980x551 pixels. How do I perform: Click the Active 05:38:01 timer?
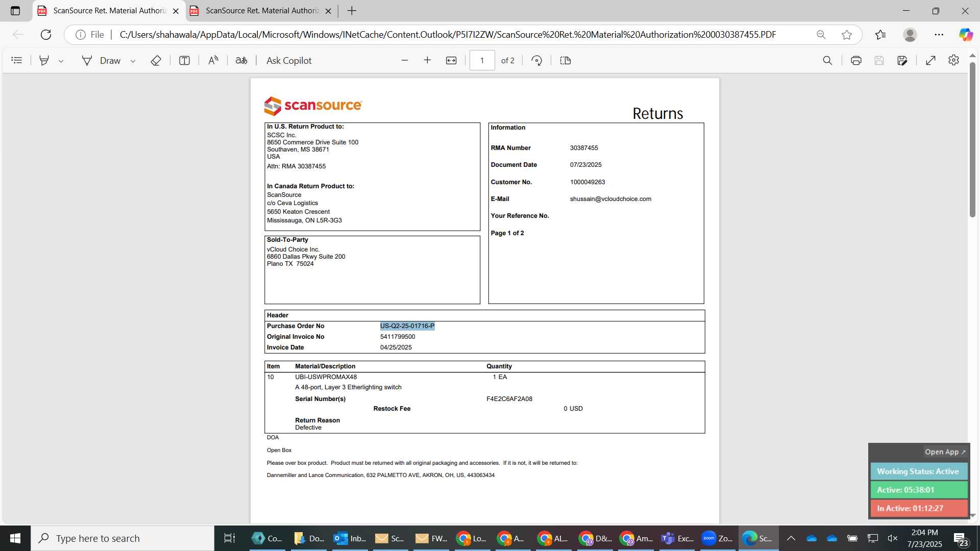(x=919, y=490)
